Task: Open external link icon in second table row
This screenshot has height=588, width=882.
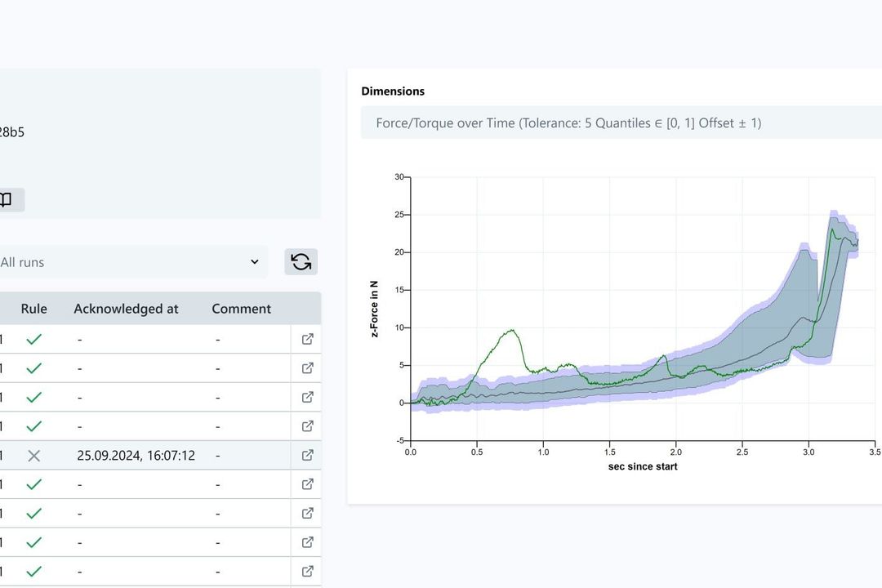Action: 308,368
